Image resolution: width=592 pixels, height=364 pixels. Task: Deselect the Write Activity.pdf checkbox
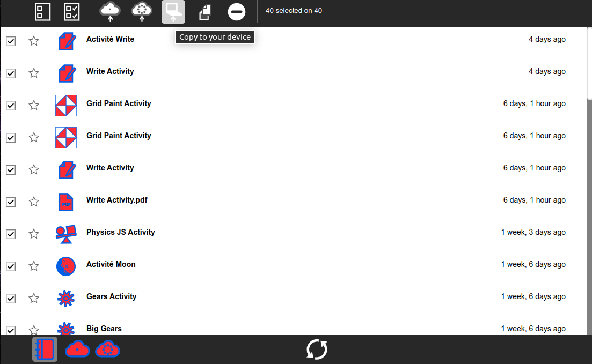11,202
